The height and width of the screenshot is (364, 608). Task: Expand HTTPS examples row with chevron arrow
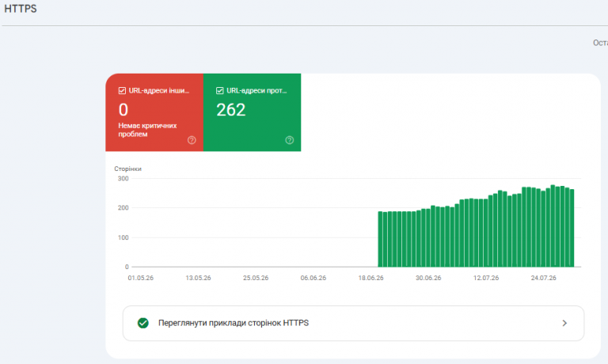pos(564,323)
